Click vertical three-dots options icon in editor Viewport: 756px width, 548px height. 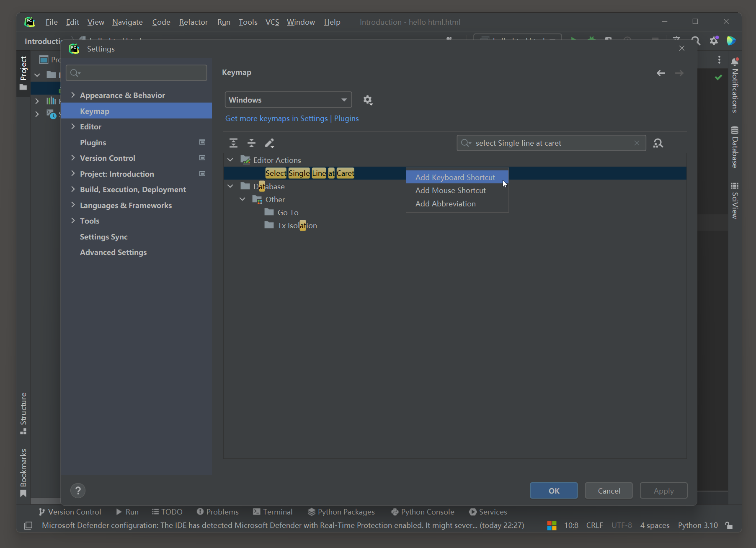(719, 60)
